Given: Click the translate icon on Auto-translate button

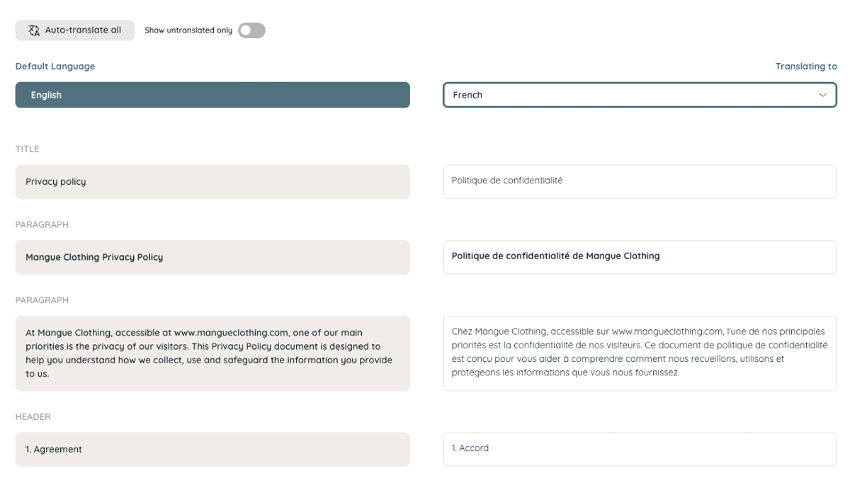Looking at the screenshot, I should click(x=34, y=30).
